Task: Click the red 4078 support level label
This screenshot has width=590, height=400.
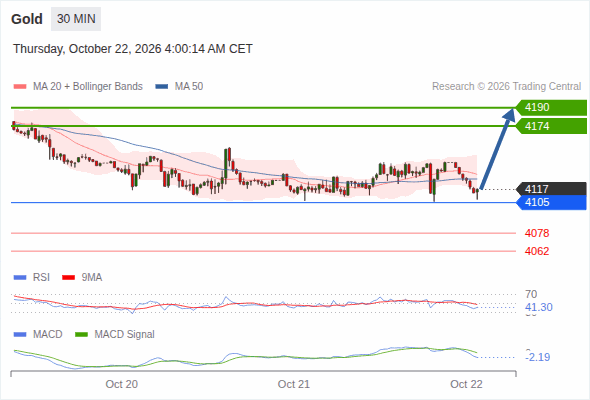Action: tap(537, 233)
